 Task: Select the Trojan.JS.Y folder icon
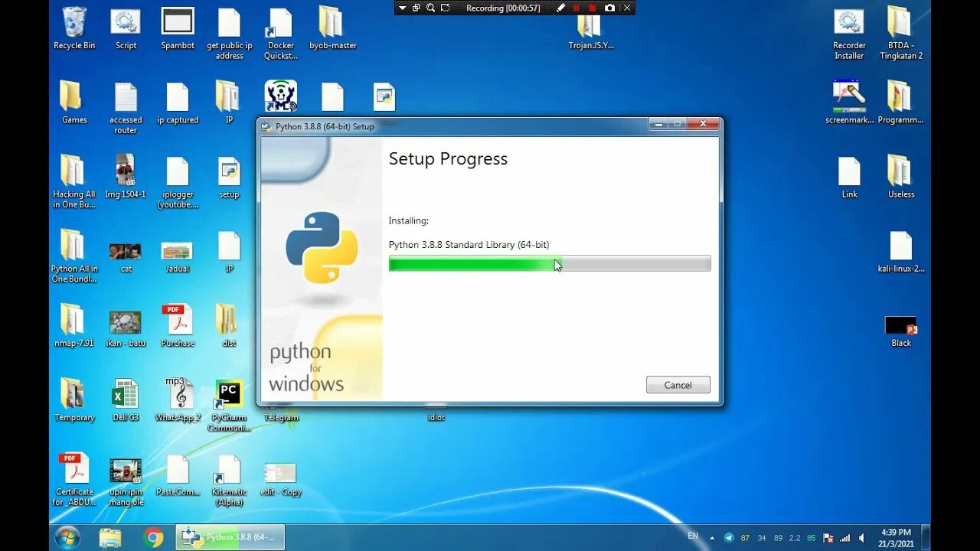591,32
